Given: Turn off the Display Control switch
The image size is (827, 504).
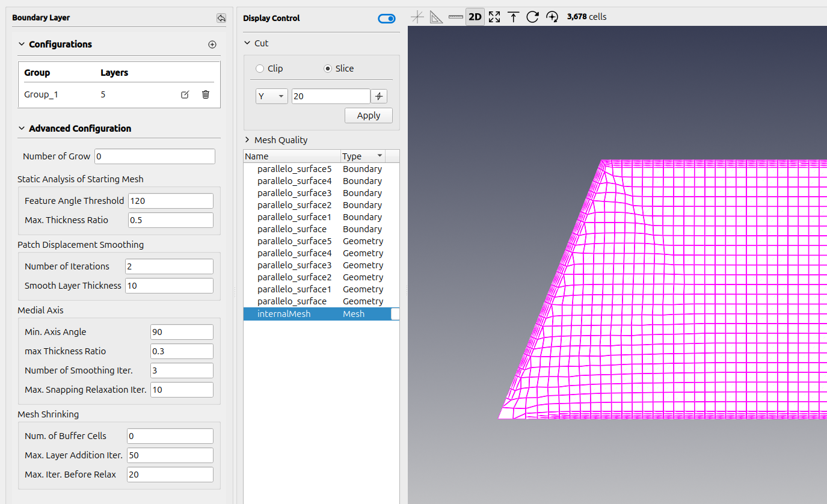Looking at the screenshot, I should (387, 19).
